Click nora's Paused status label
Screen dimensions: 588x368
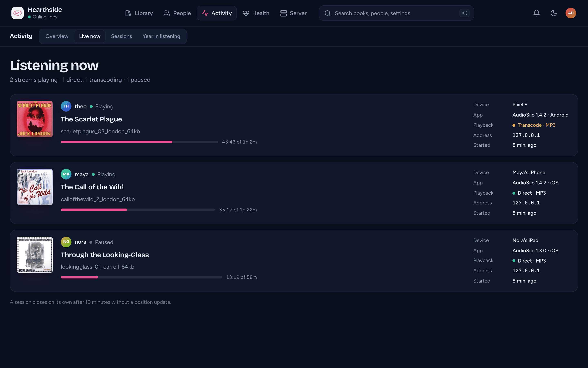(104, 242)
